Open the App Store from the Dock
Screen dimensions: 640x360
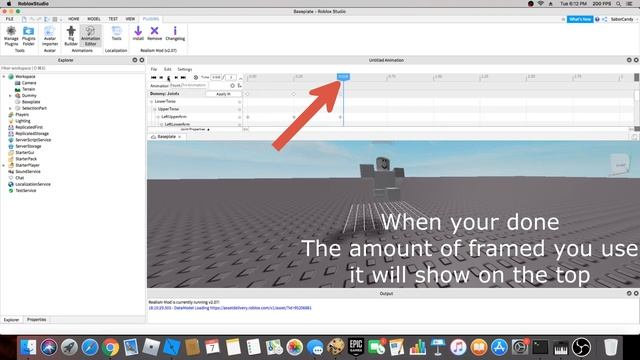(x=499, y=347)
